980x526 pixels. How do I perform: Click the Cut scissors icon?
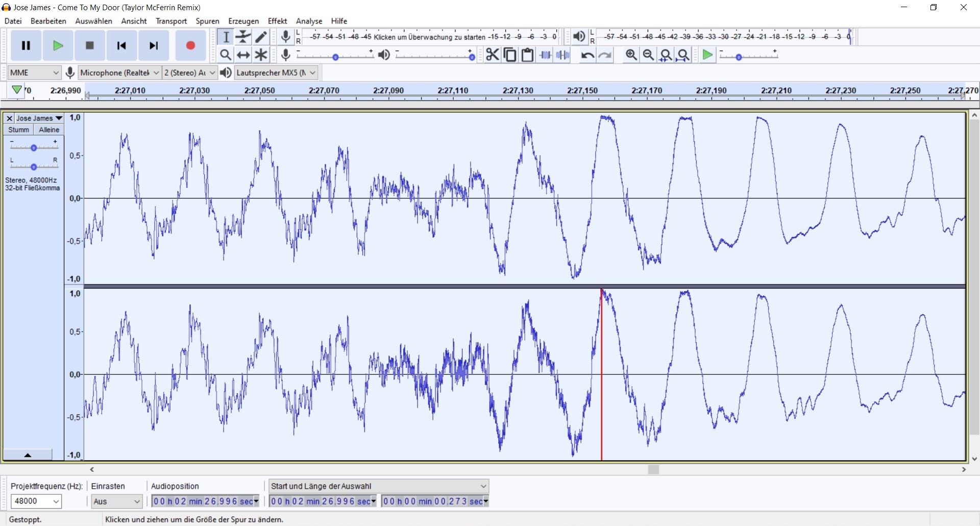click(492, 55)
